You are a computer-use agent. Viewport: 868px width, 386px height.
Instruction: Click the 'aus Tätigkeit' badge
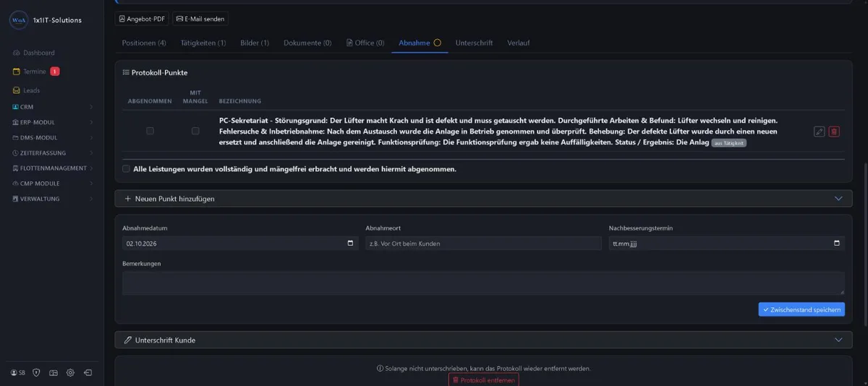click(728, 143)
